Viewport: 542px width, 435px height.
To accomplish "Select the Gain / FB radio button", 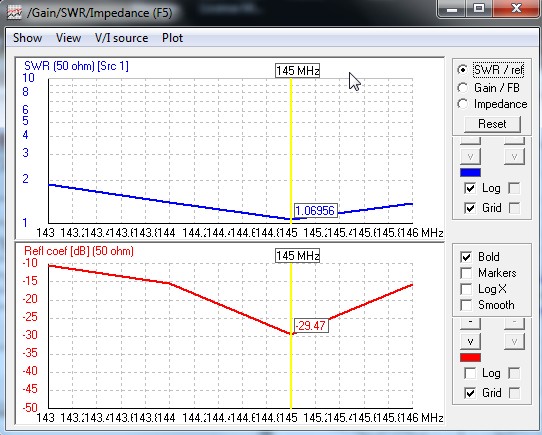I will point(463,87).
